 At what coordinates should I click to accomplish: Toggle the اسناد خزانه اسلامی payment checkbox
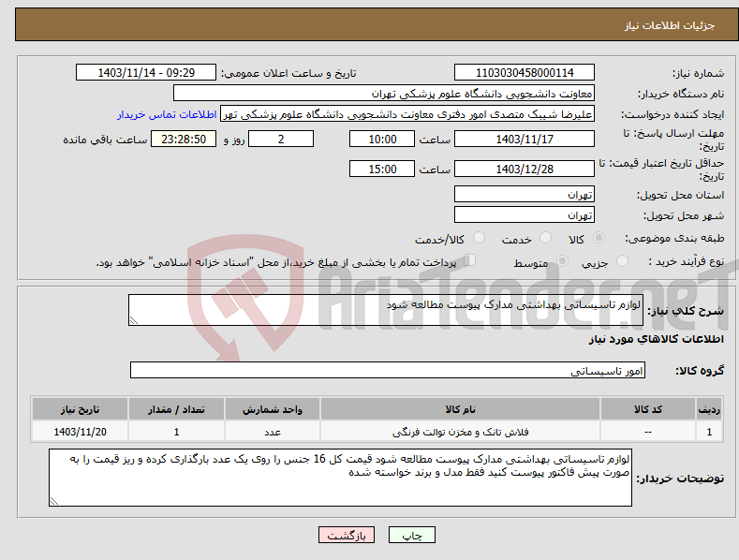470,260
